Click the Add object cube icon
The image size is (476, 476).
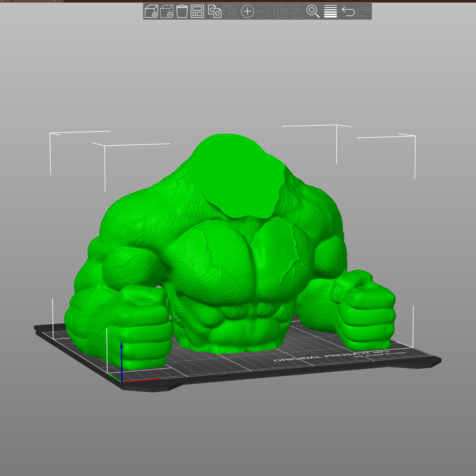click(x=151, y=11)
